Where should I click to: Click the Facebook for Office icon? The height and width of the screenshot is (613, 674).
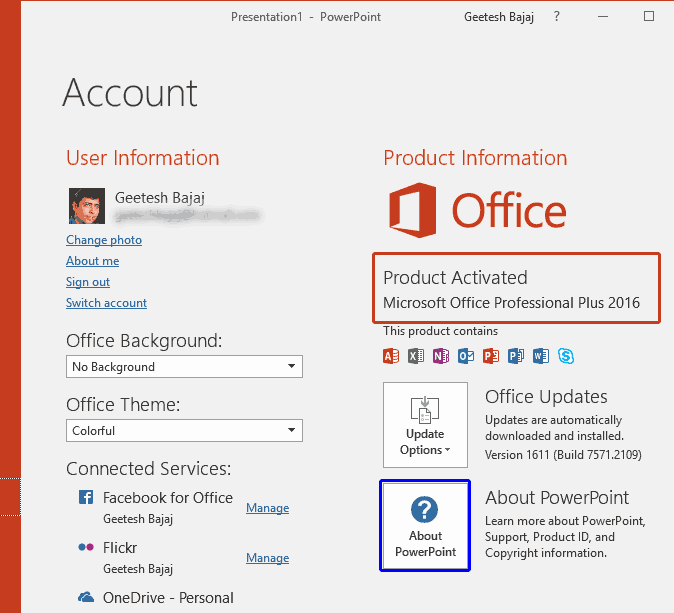pyautogui.click(x=86, y=497)
